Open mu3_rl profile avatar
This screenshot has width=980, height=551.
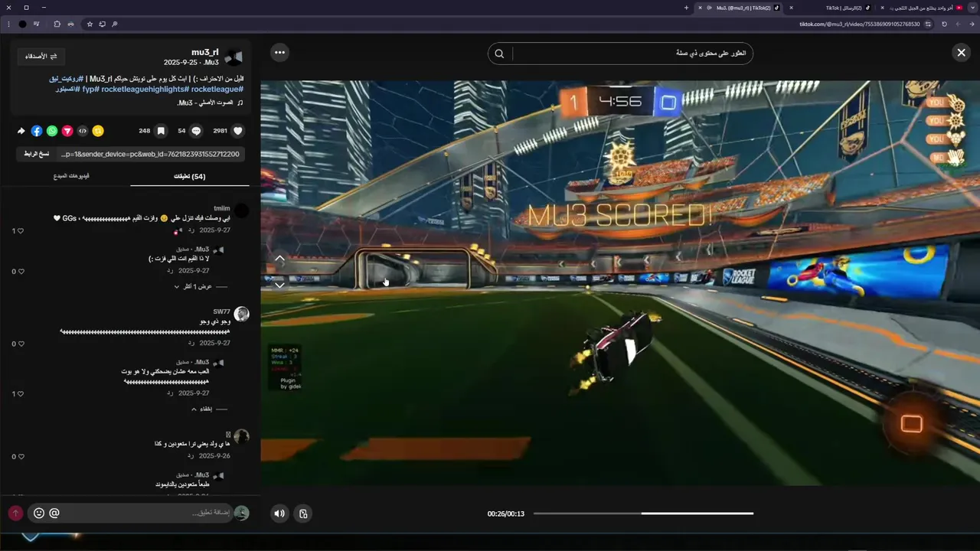click(x=234, y=57)
